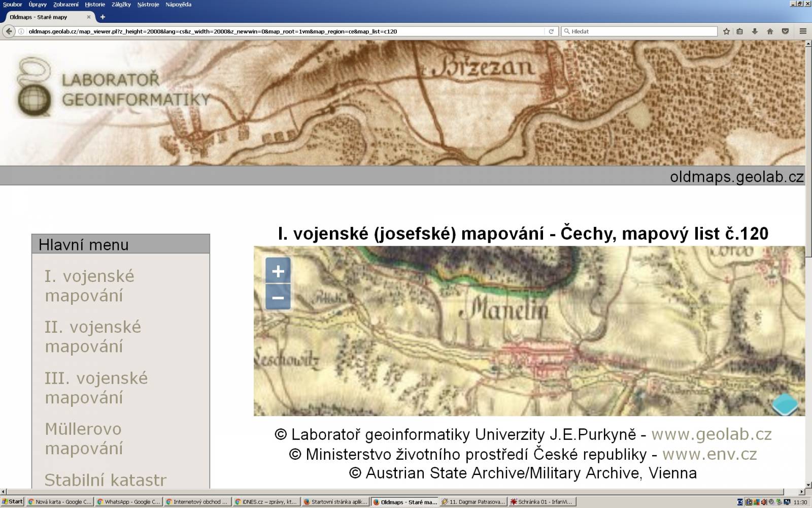Open the Windows Start button
The width and height of the screenshot is (812, 508).
coord(12,502)
